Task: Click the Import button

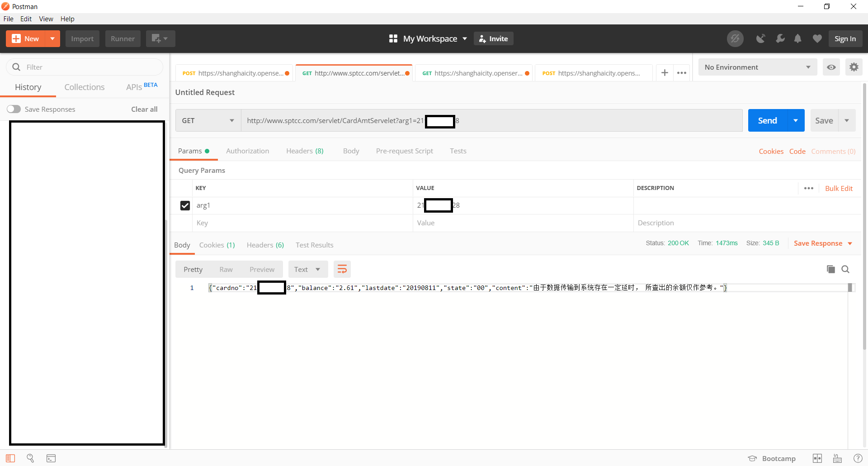Action: 82,39
